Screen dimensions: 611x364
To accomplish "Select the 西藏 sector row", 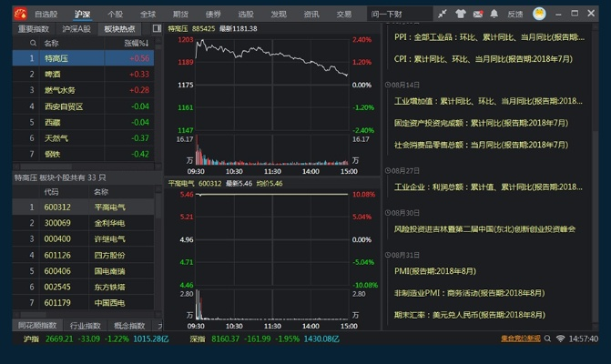I will point(84,122).
